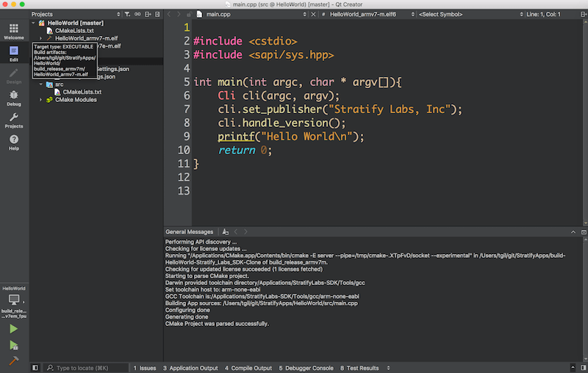The height and width of the screenshot is (373, 588).
Task: Go to next message item
Action: coord(245,232)
